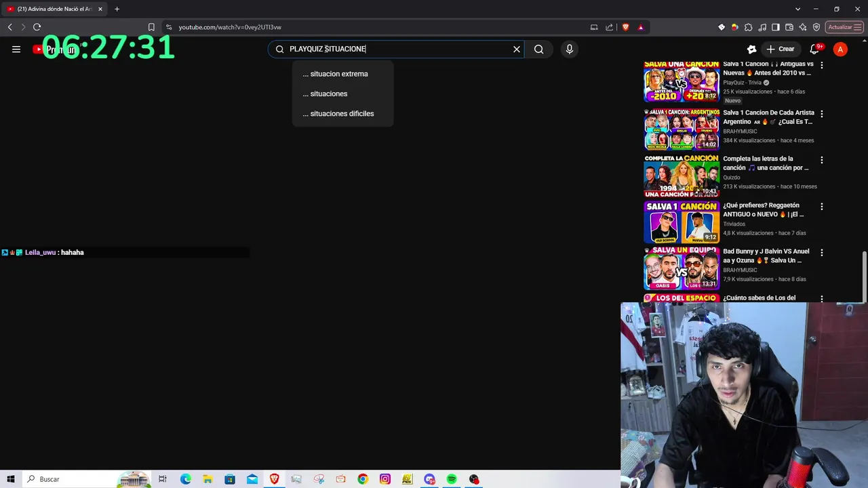Open File Explorer from the taskbar
Image resolution: width=868 pixels, height=488 pixels.
208,479
